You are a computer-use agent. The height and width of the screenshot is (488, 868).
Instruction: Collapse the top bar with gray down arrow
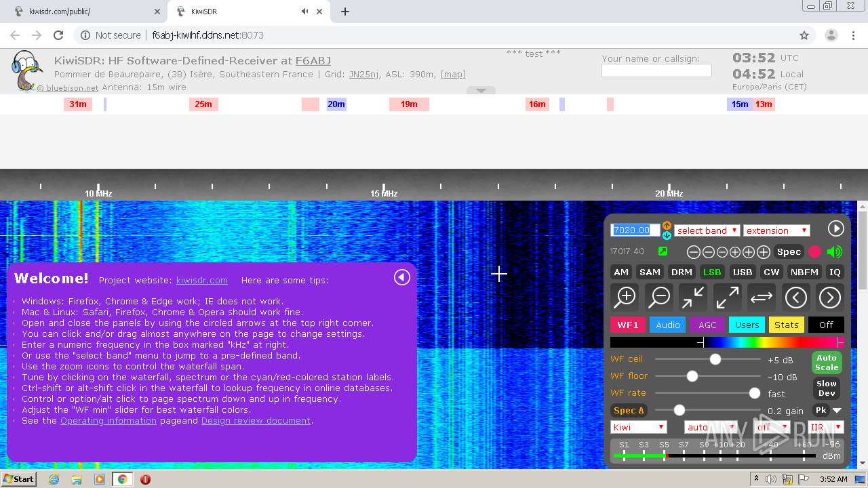coord(481,90)
